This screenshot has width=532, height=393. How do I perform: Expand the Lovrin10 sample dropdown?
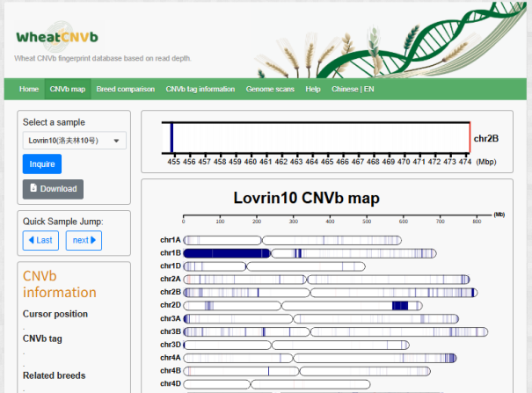pos(74,140)
